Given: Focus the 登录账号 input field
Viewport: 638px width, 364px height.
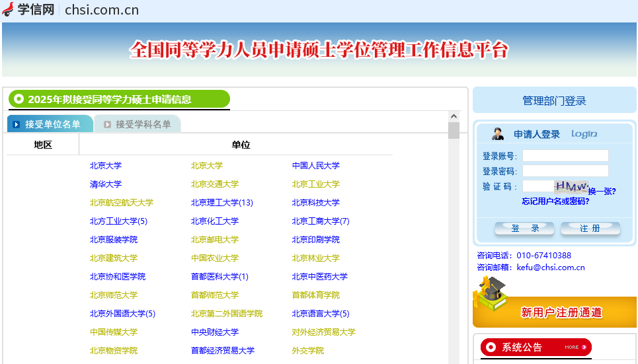Looking at the screenshot, I should 565,156.
